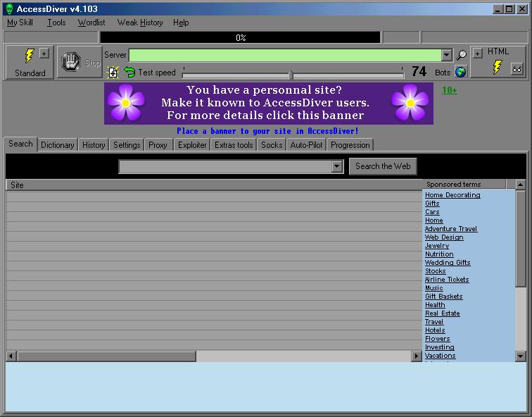
Task: Open the Stocks sponsored link
Action: click(x=436, y=271)
